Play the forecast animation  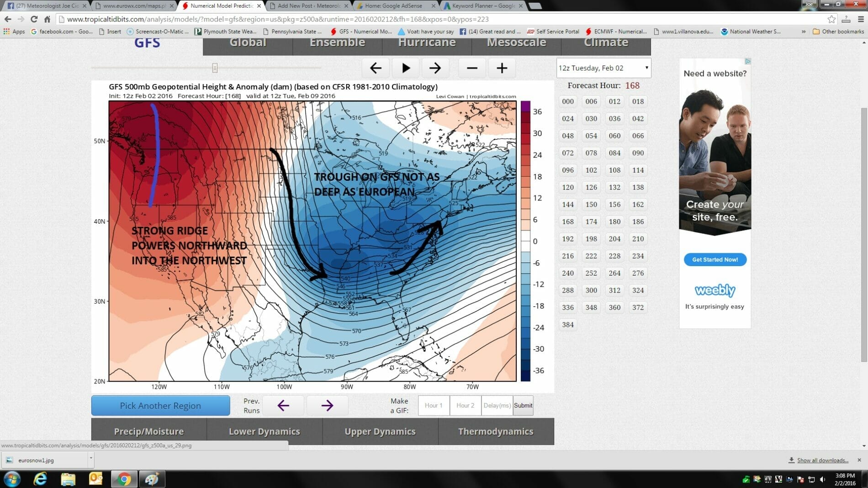click(x=405, y=68)
